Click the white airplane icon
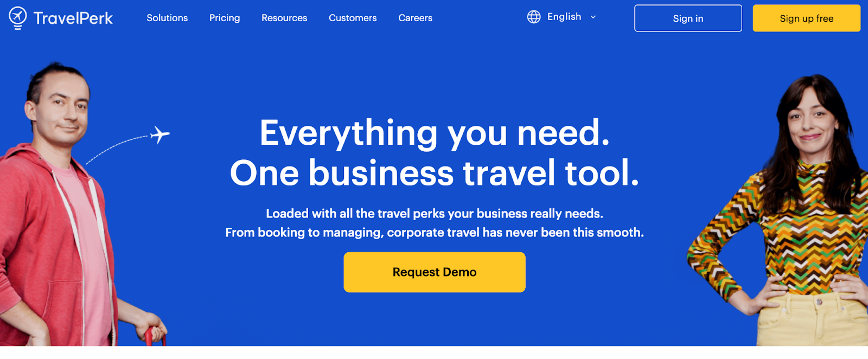868x359 pixels. click(159, 134)
